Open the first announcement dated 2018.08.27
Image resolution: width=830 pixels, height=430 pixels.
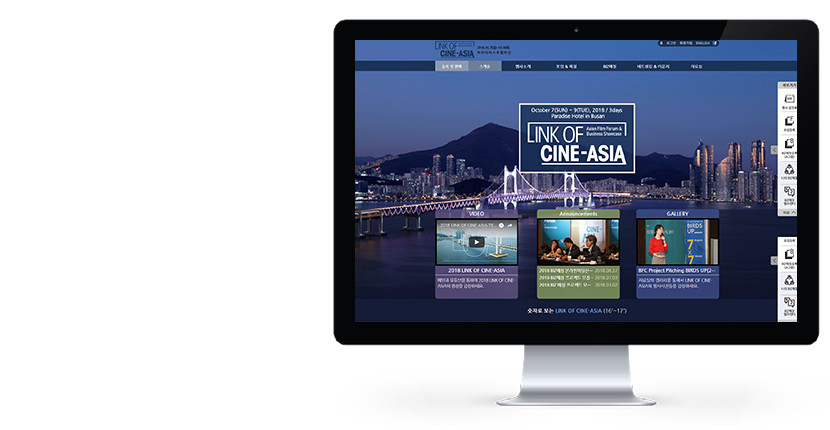577,270
